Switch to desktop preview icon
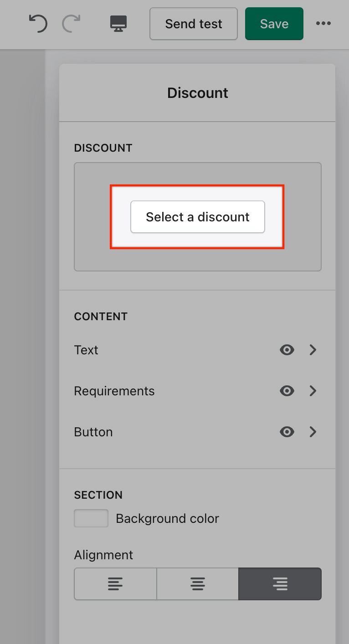The width and height of the screenshot is (349, 644). click(118, 23)
